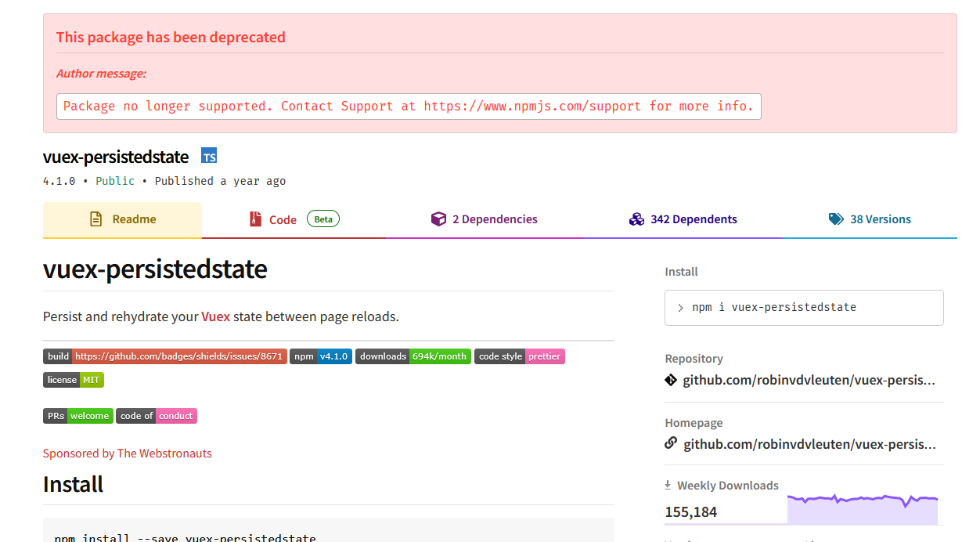Click the PRs welcome badge

(x=78, y=416)
